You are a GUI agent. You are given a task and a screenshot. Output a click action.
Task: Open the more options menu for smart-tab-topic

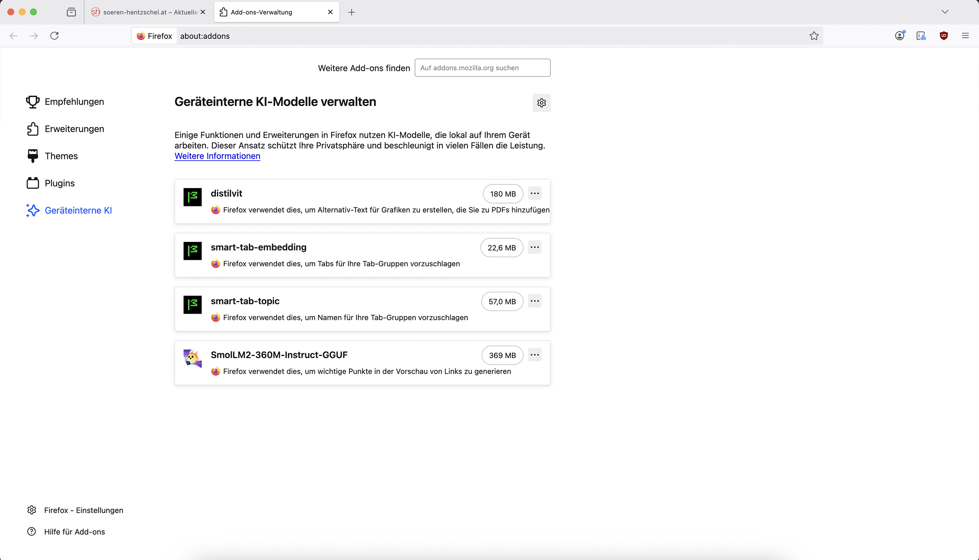535,301
